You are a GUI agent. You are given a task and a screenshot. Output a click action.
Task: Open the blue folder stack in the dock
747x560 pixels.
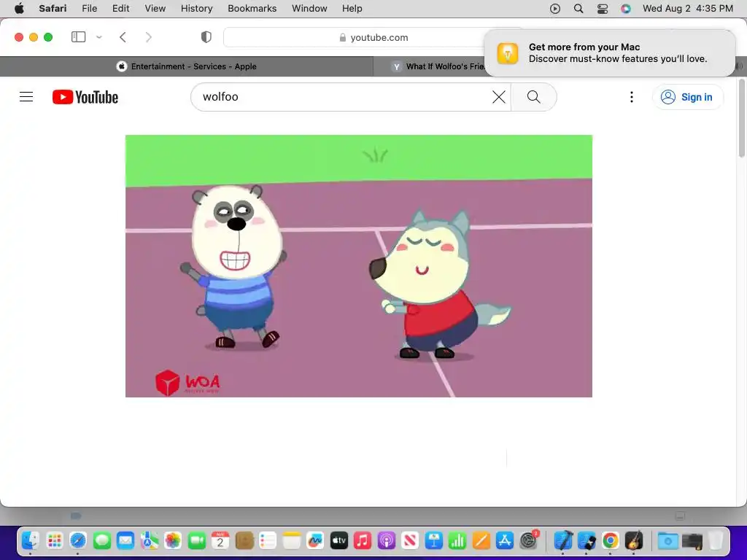click(x=668, y=540)
